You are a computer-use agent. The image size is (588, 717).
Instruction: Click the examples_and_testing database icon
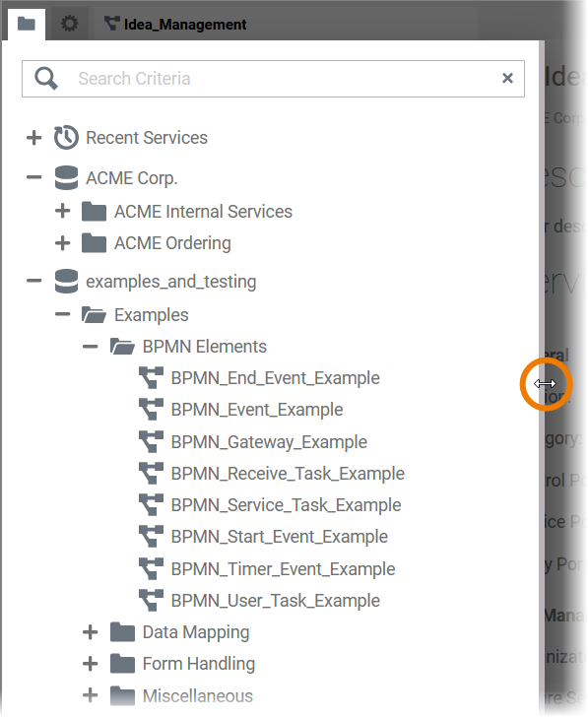point(66,281)
